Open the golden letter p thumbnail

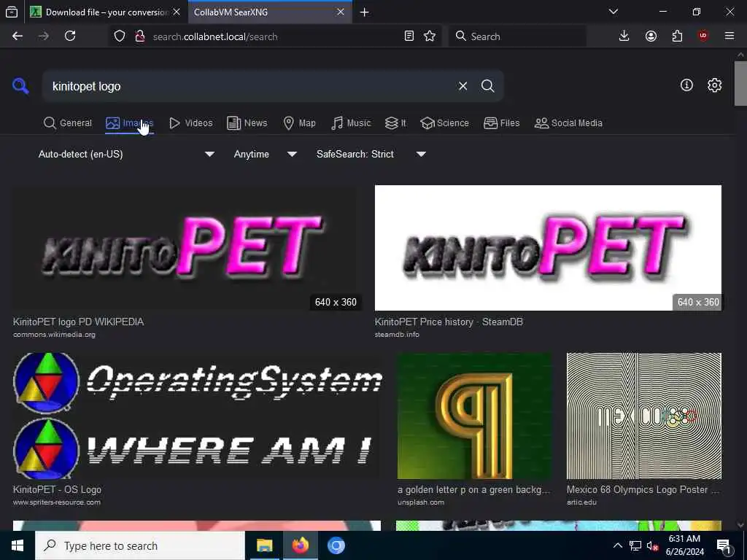(x=474, y=416)
